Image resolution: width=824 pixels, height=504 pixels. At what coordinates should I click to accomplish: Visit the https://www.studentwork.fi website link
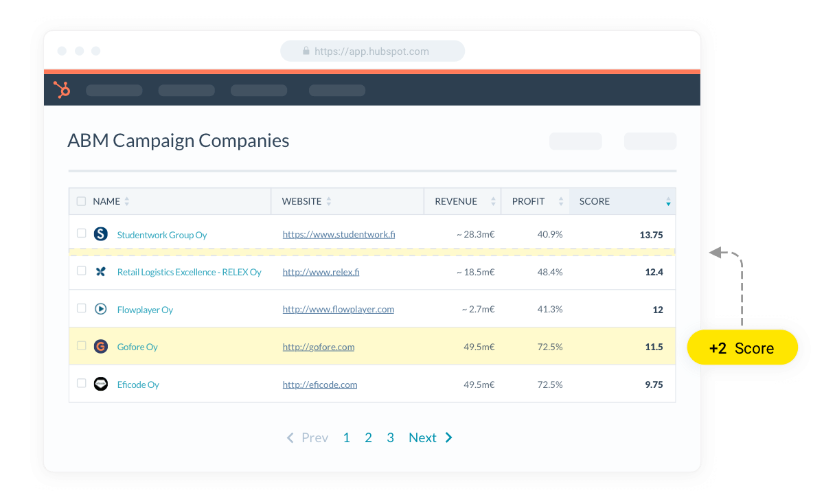click(339, 234)
